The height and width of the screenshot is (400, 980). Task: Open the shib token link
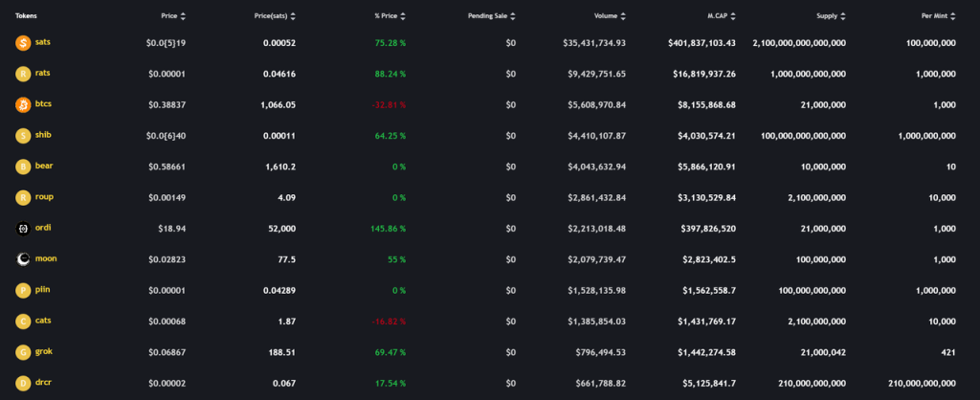(43, 134)
